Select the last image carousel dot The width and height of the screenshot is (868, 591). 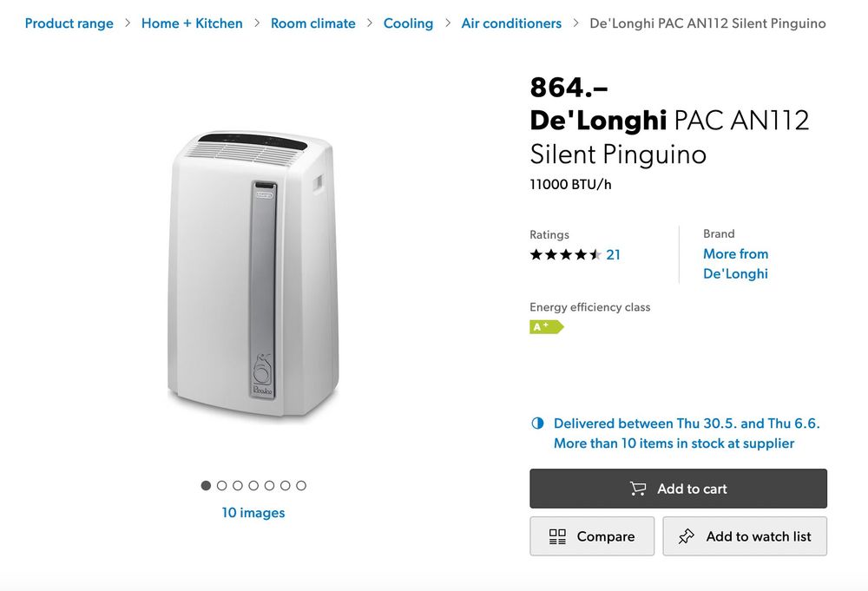(301, 485)
